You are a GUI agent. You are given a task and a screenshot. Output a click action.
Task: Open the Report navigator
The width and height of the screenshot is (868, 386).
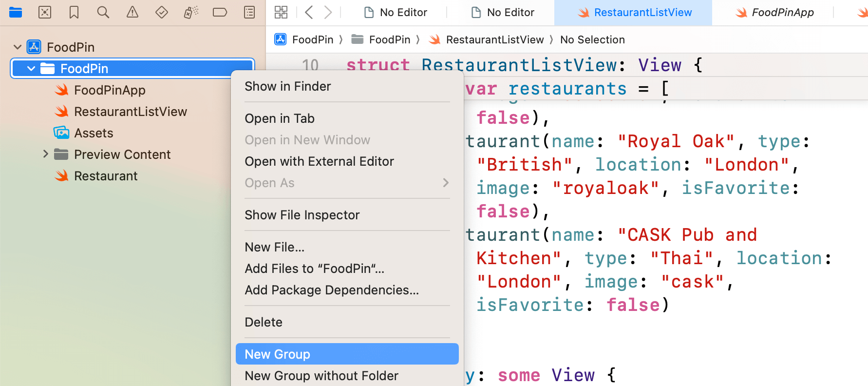[249, 12]
